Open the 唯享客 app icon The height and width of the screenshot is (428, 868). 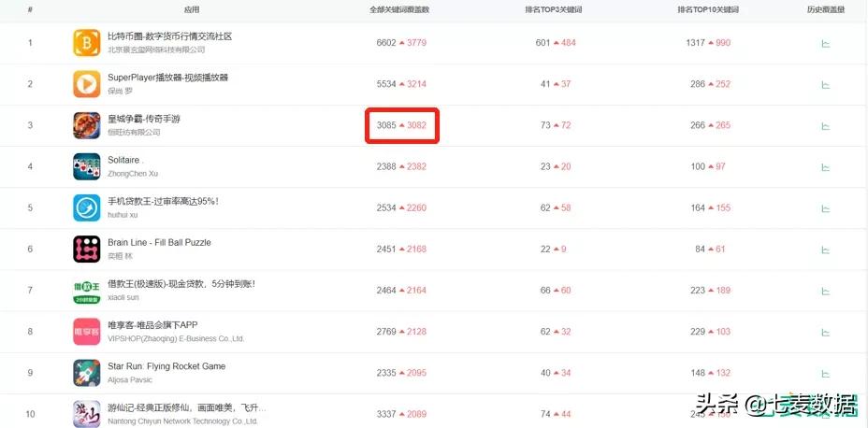87,332
